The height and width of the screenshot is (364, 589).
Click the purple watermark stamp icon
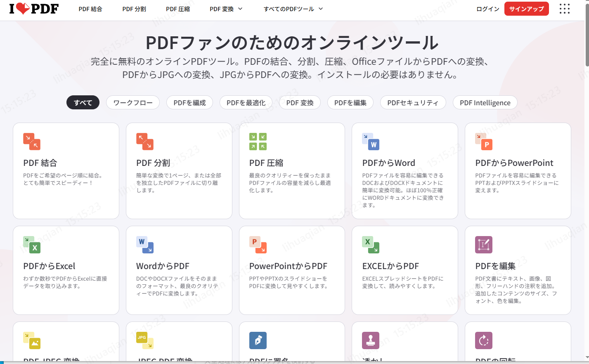tap(371, 340)
